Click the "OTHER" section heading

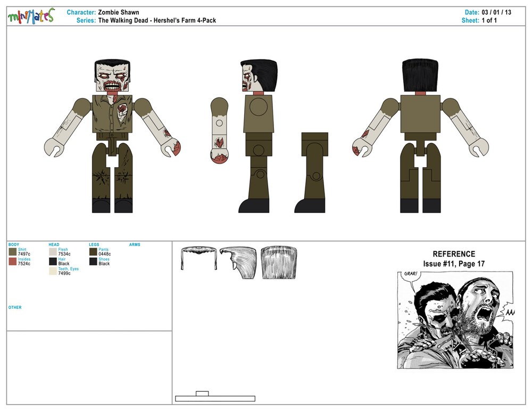point(15,307)
